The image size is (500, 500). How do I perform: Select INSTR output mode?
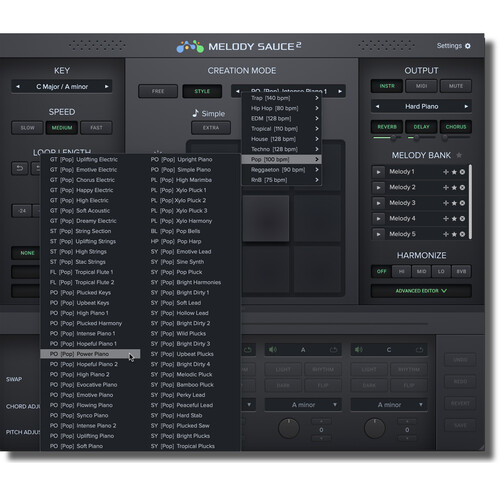tap(387, 86)
